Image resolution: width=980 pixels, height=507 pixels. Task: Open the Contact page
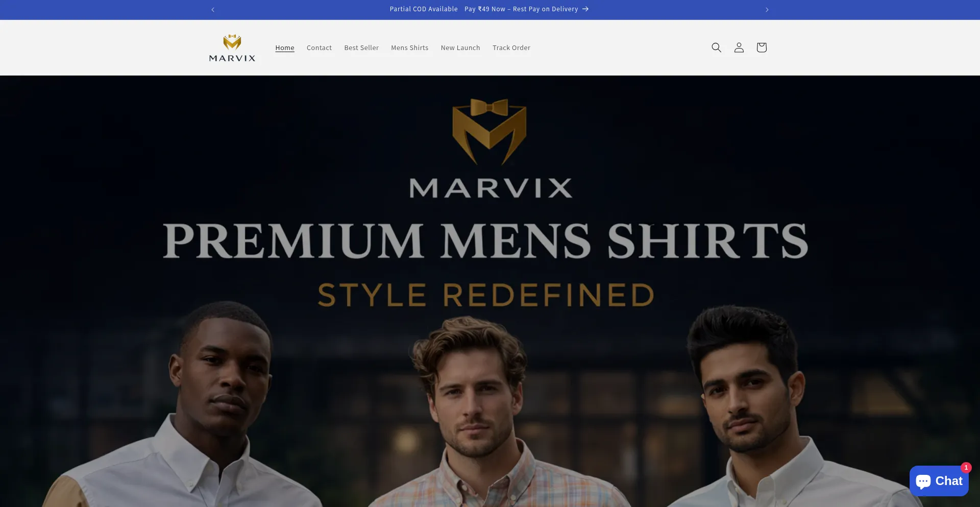pos(319,48)
